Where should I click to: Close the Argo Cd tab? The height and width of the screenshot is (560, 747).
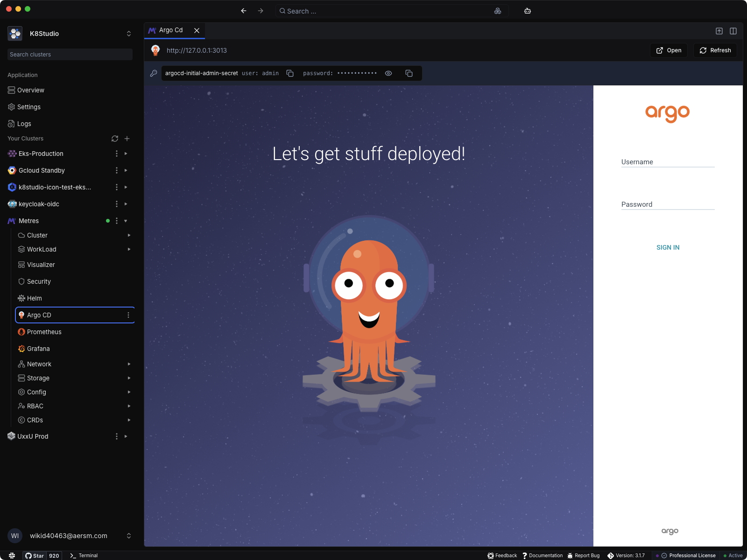[197, 30]
